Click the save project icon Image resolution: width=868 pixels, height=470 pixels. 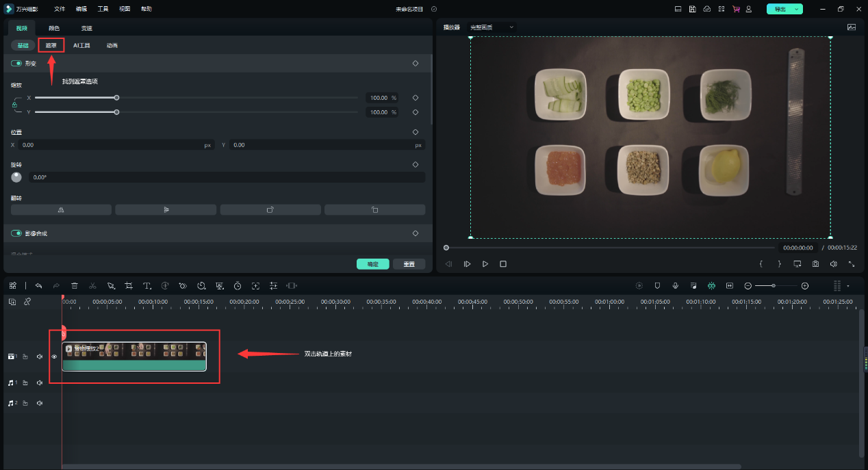693,9
